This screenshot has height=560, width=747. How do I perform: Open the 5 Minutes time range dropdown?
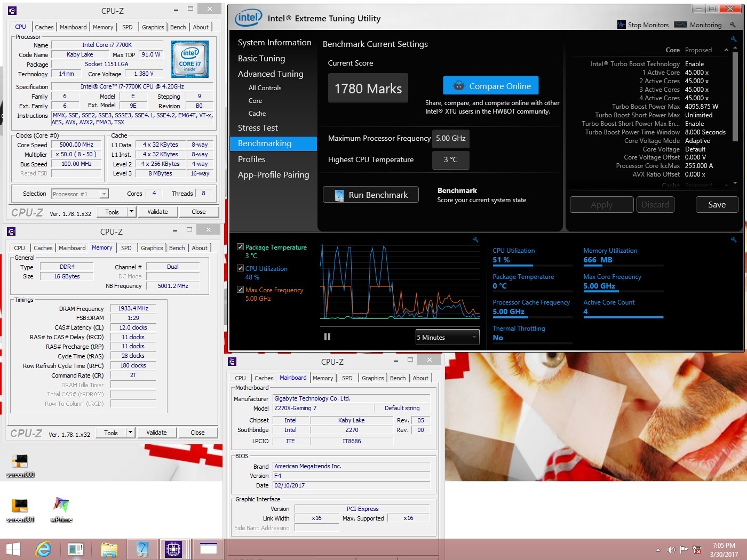(x=447, y=337)
